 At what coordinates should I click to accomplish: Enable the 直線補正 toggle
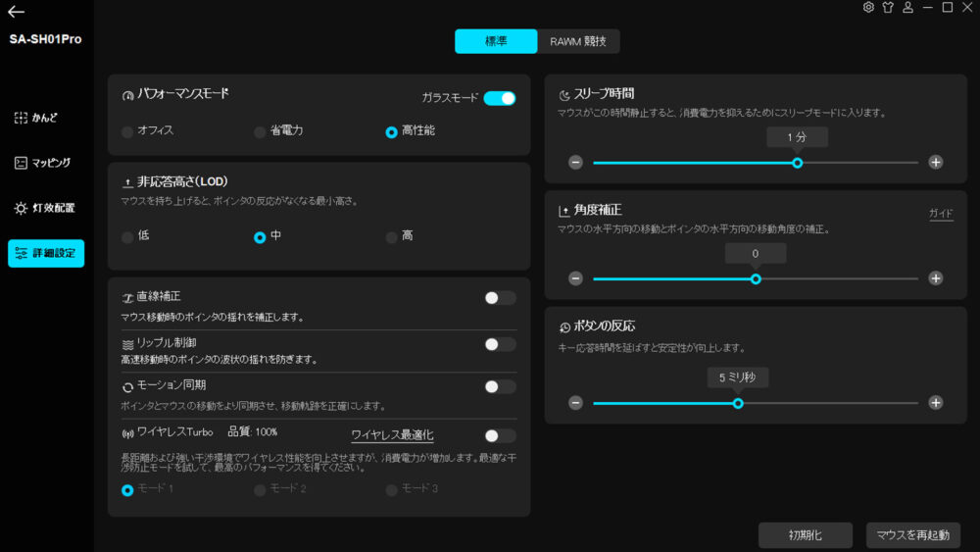499,298
